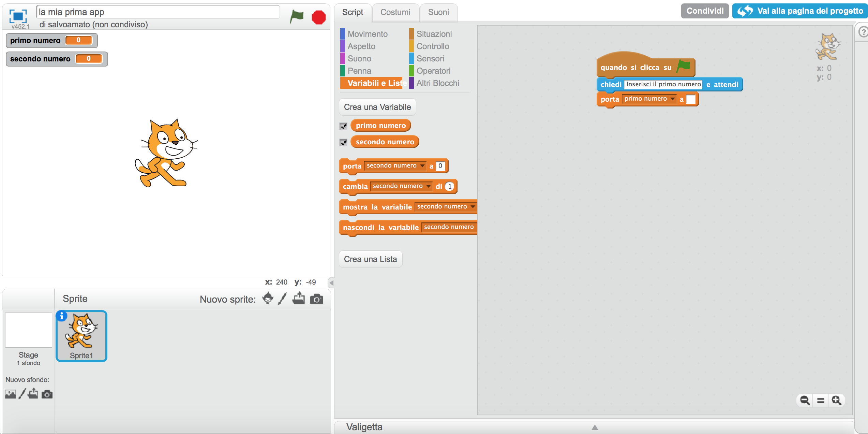
Task: Zoom out the scripts area
Action: (x=805, y=400)
